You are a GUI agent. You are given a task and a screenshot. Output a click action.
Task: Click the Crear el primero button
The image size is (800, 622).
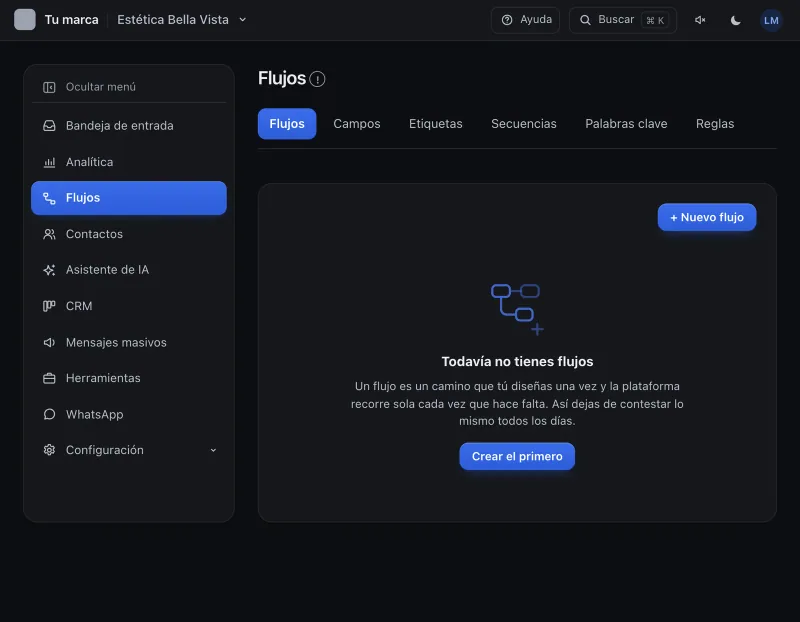(517, 456)
